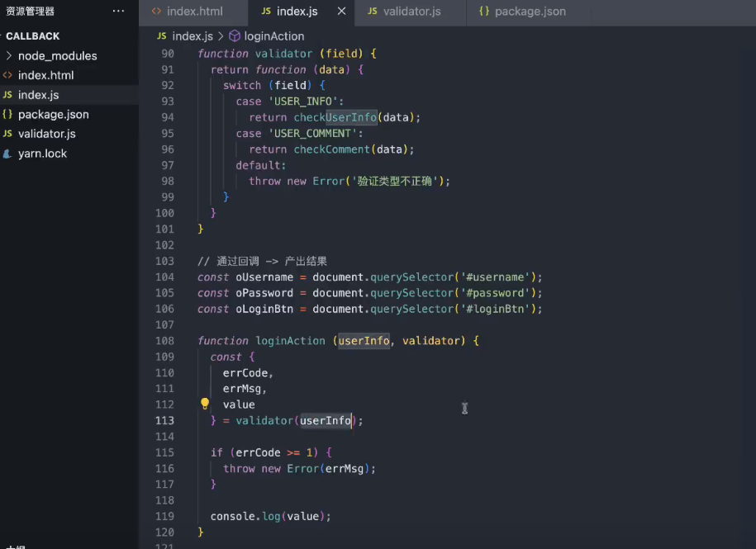756x549 pixels.
Task: Click default: on line 97
Action: pos(261,165)
